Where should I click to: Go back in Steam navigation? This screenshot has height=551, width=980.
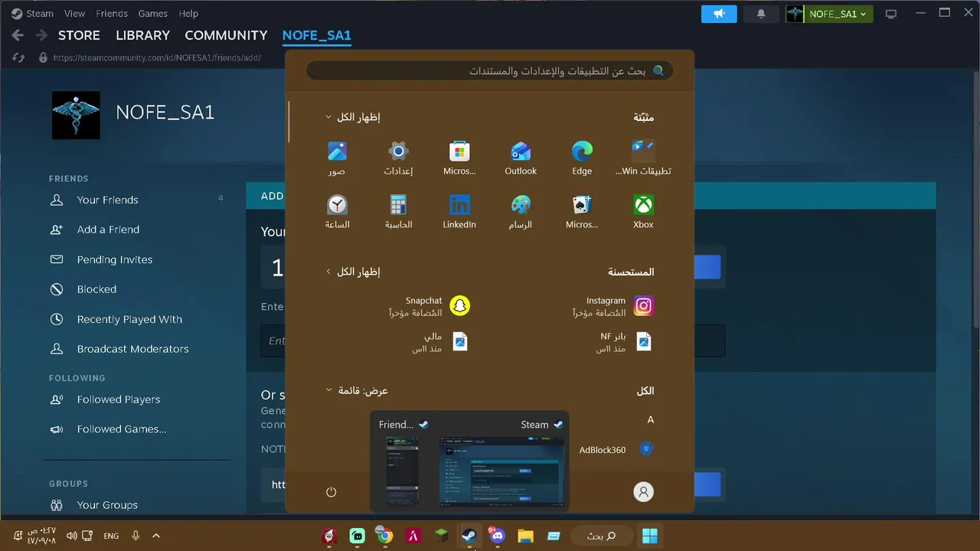18,35
